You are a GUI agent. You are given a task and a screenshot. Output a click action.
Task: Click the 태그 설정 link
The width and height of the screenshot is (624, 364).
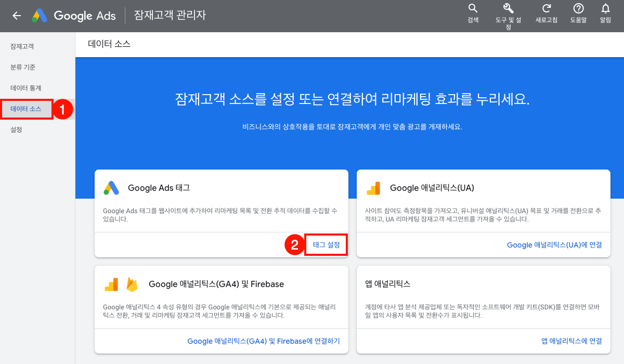coord(326,244)
